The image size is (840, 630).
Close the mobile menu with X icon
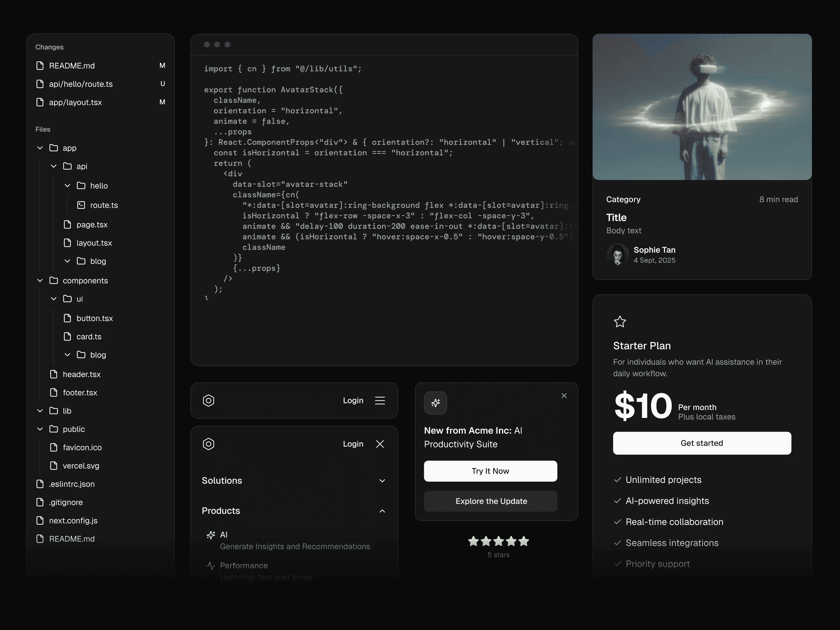click(380, 444)
